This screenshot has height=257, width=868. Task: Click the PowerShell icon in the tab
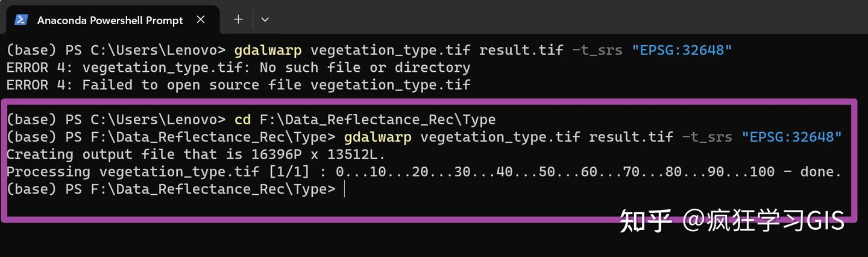pos(22,20)
